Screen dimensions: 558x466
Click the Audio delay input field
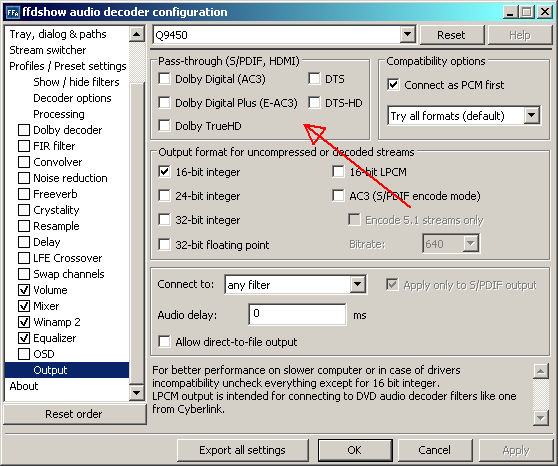click(x=297, y=314)
